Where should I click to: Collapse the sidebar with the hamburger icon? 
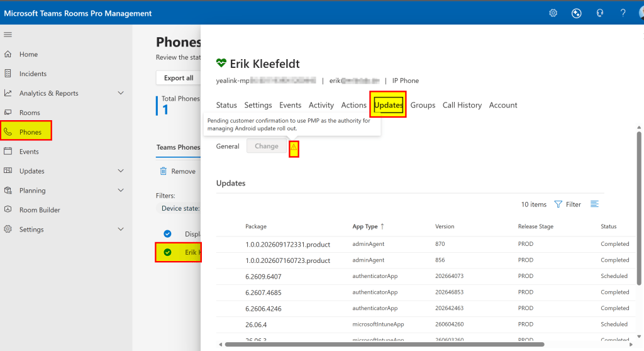tap(8, 35)
